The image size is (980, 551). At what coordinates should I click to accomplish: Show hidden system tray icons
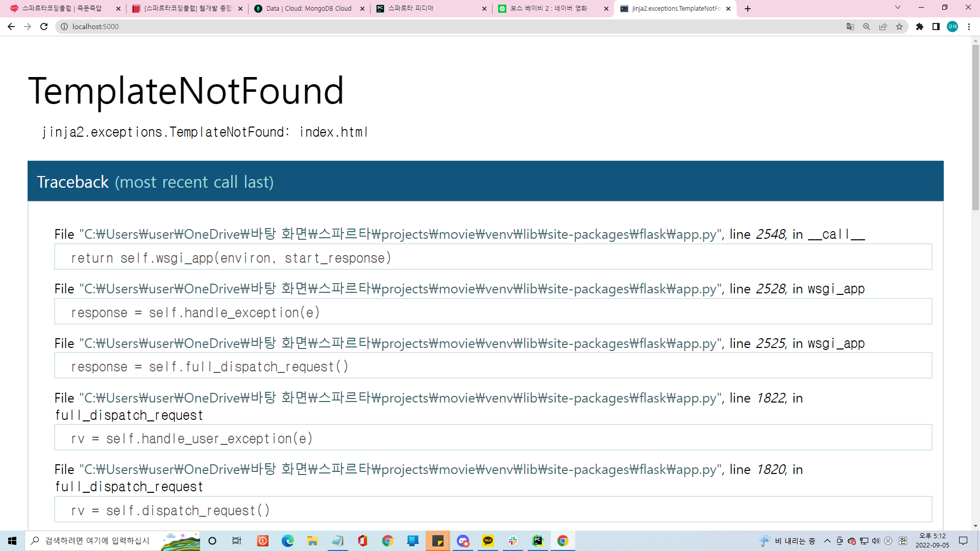coord(827,541)
